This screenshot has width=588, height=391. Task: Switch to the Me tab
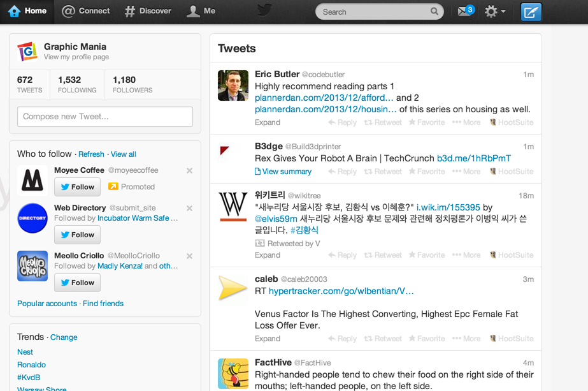201,11
